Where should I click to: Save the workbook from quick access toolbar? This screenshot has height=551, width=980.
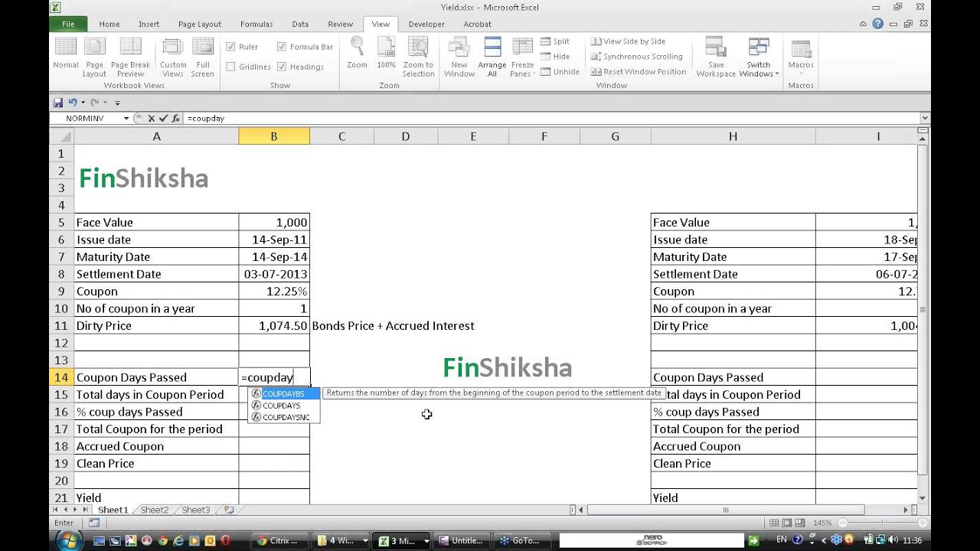click(58, 103)
